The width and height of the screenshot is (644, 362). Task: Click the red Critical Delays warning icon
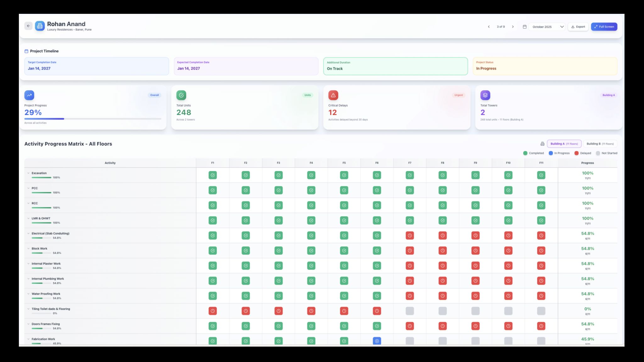point(333,95)
